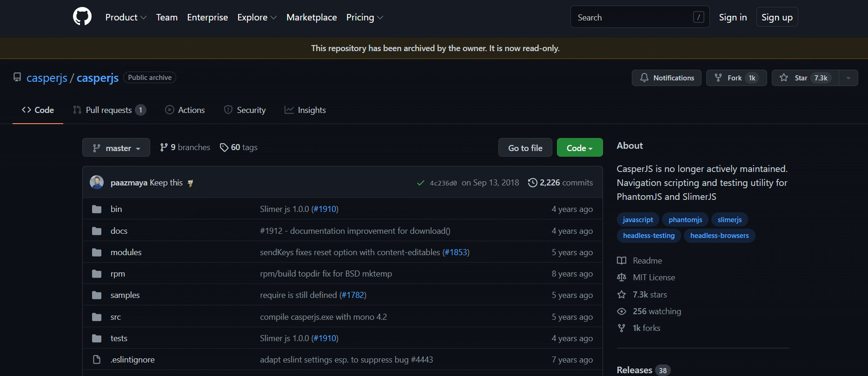Open the Releases 38 heading link
The image size is (868, 376).
tap(643, 370)
